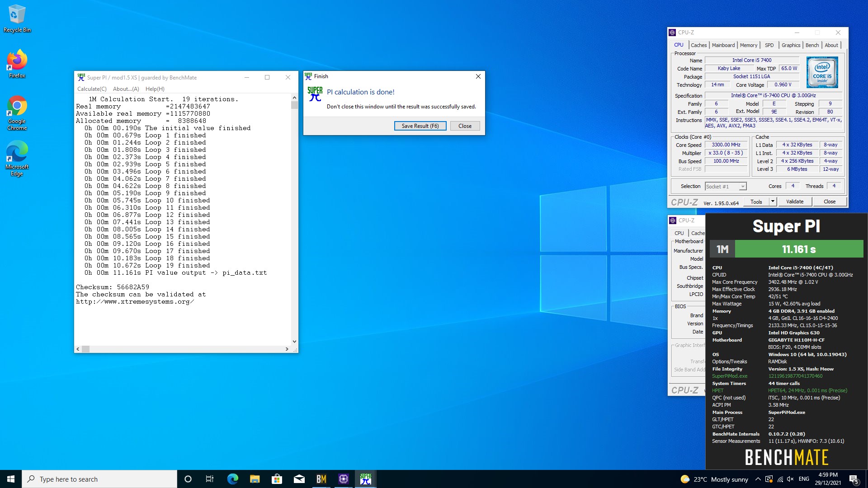Click Close button in CPU-Z
The width and height of the screenshot is (868, 488).
tap(830, 202)
